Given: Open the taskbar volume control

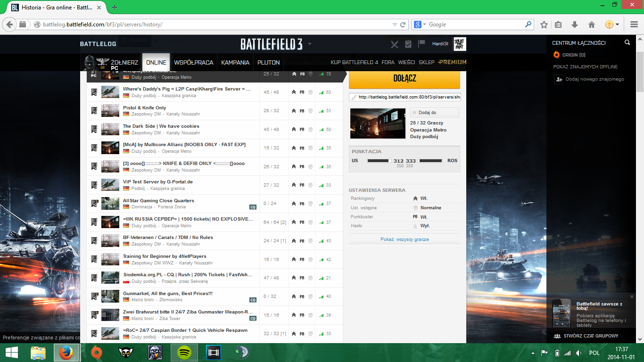Looking at the screenshot, I should (578, 353).
